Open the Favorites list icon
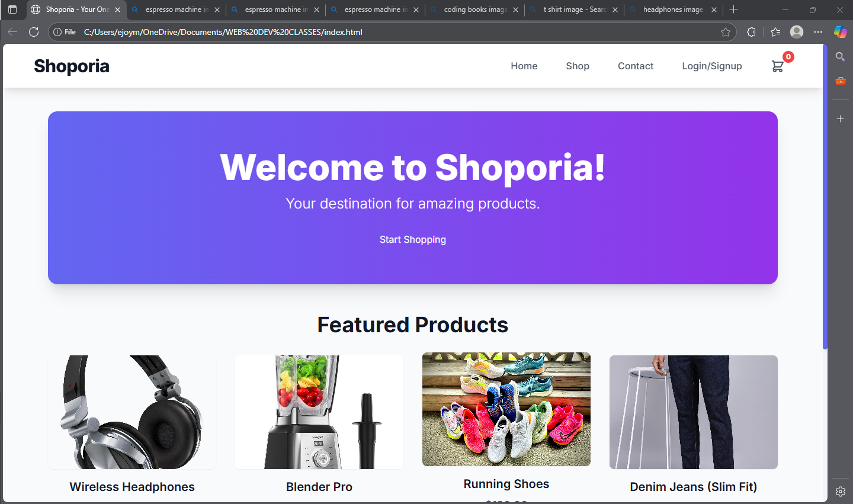The width and height of the screenshot is (853, 504). (775, 32)
